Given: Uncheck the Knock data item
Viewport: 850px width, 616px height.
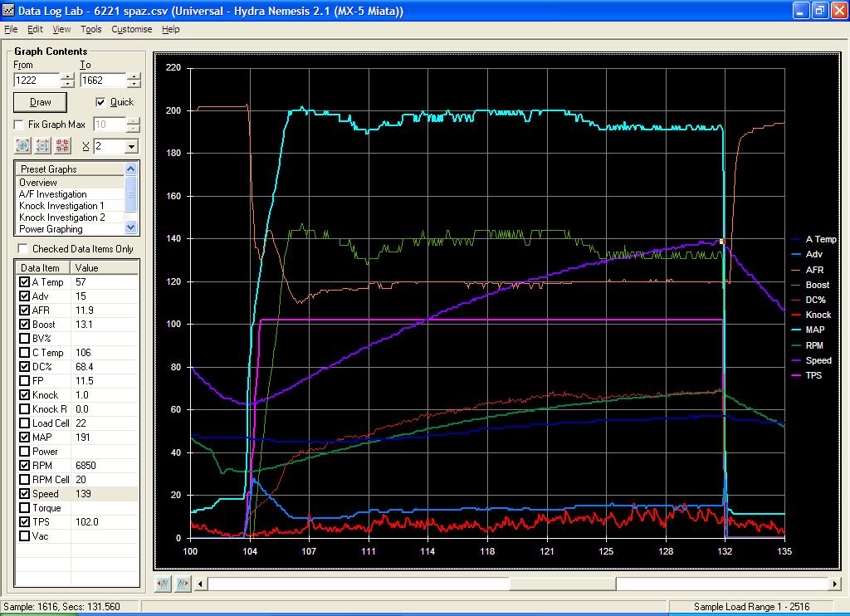Looking at the screenshot, I should (x=24, y=395).
